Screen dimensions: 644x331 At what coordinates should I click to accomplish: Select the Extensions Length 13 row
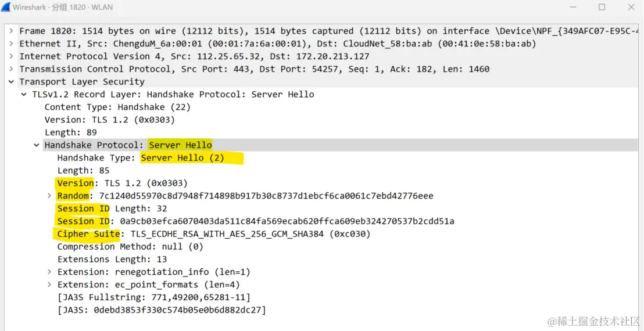tap(112, 259)
